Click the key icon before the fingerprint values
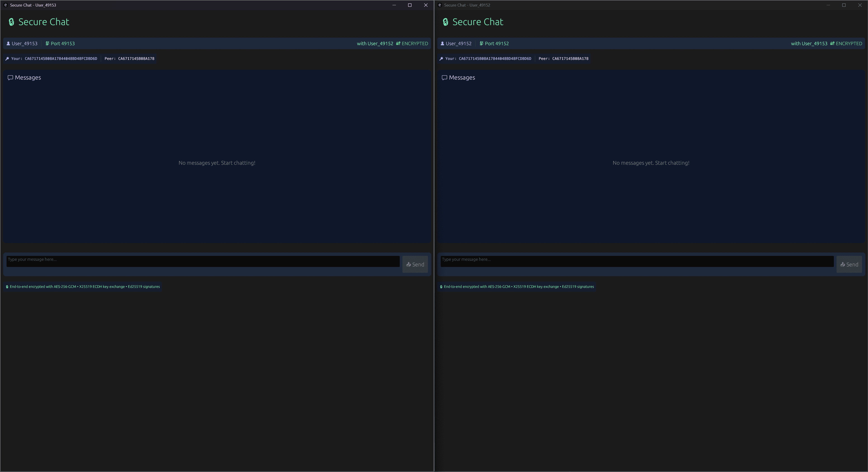Viewport: 868px width, 472px height. pos(7,58)
